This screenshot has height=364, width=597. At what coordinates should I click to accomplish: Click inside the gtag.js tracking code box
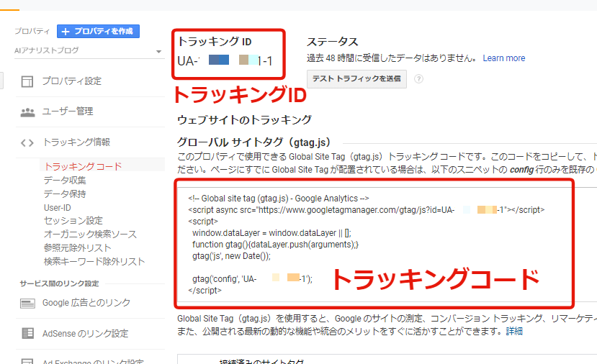[374, 245]
